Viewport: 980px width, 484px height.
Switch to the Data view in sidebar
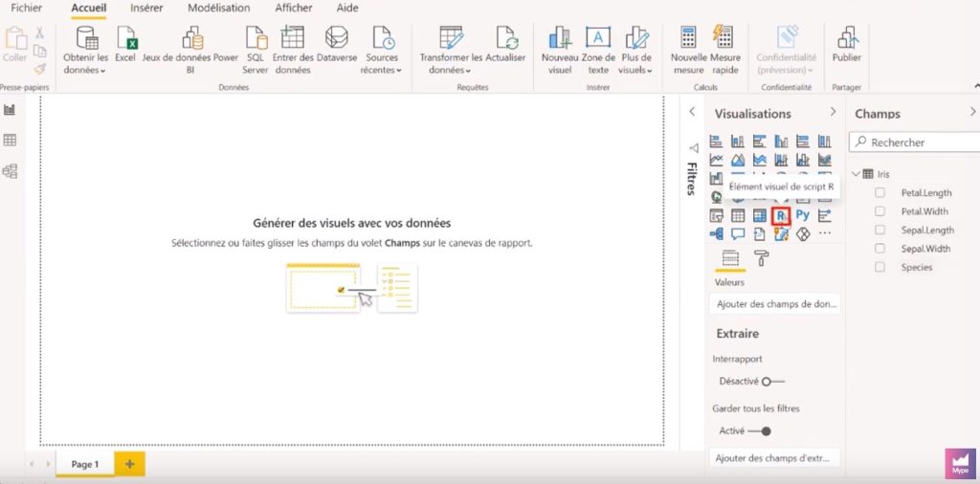click(10, 140)
